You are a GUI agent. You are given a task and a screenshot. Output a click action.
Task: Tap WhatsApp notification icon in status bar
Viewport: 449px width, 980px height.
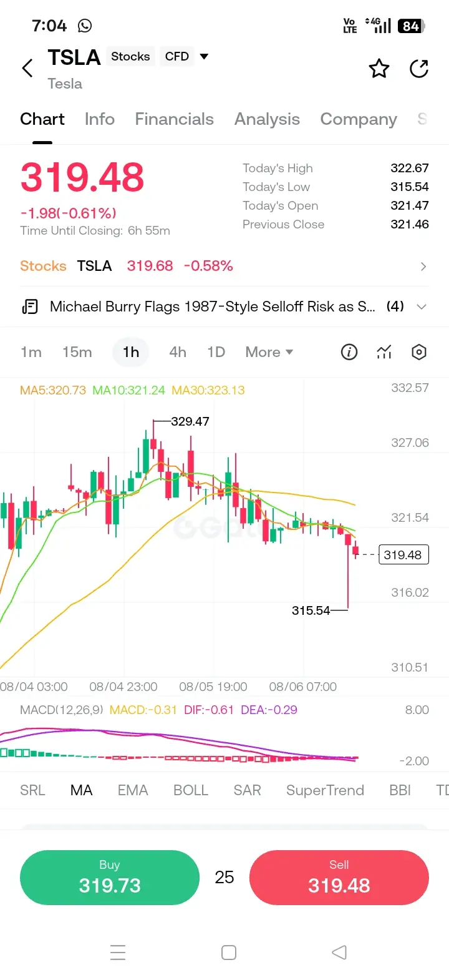[x=85, y=26]
